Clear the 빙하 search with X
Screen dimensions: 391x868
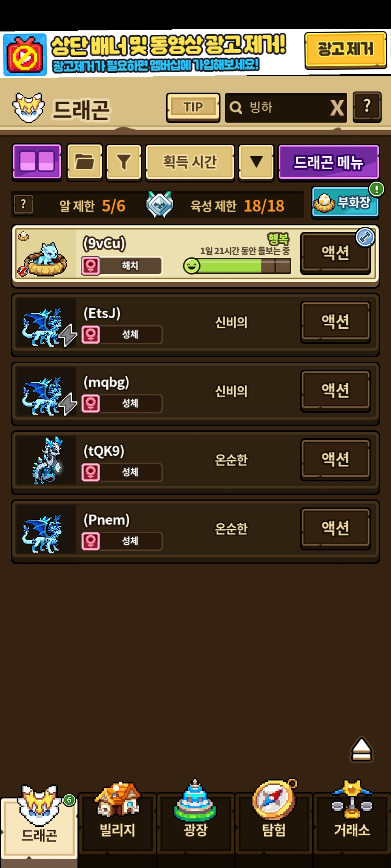(x=337, y=108)
